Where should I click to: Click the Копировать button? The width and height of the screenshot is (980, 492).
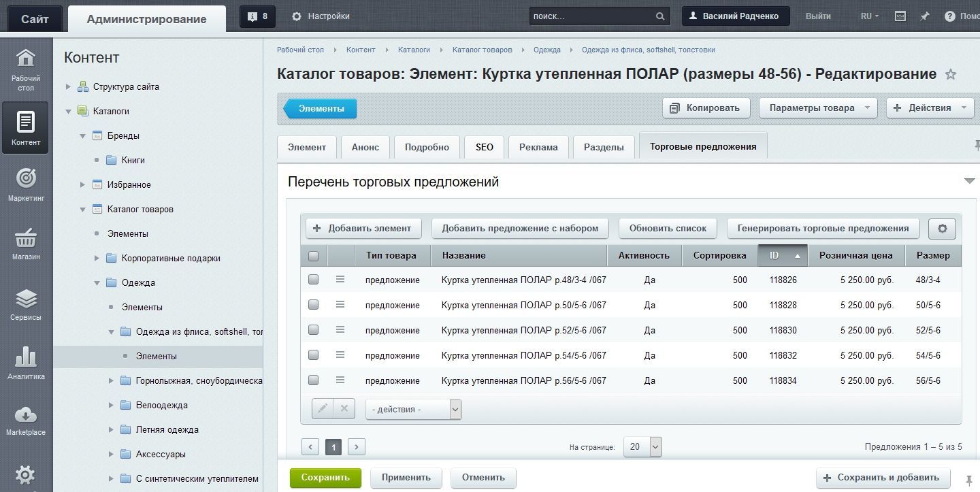click(x=706, y=108)
